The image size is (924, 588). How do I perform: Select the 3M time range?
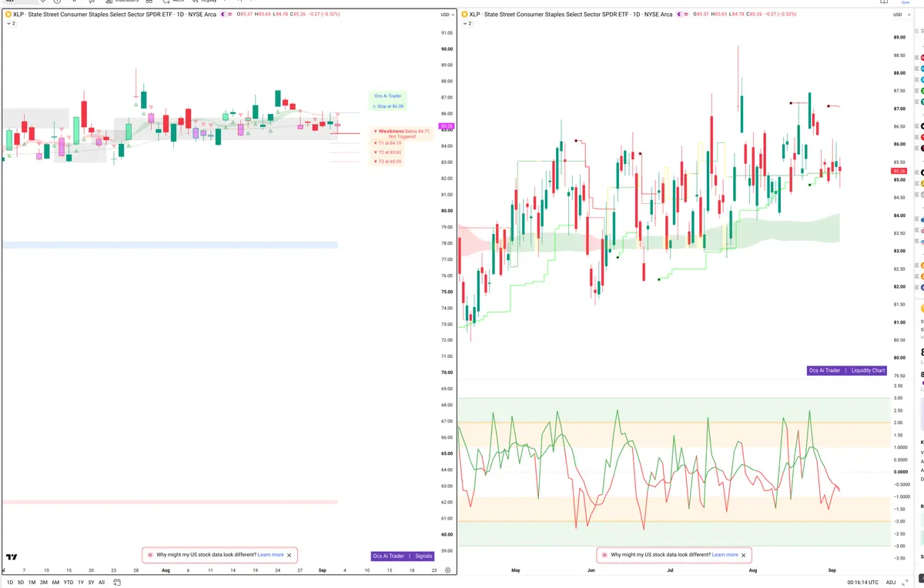click(44, 583)
